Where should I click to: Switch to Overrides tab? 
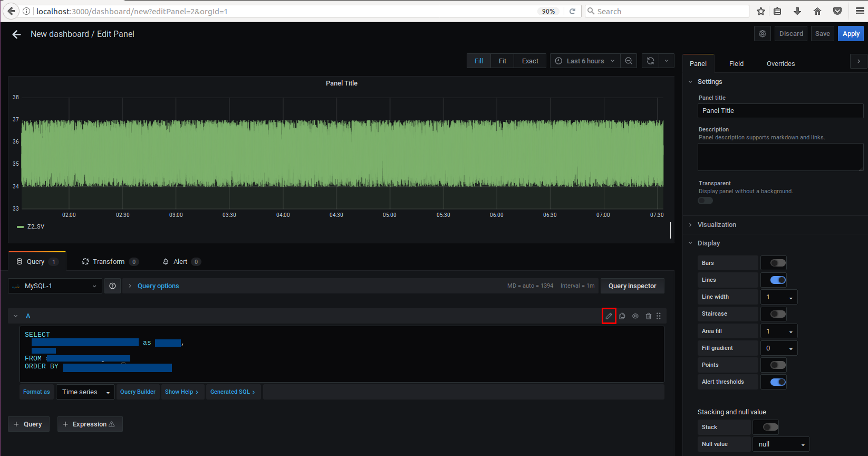780,64
